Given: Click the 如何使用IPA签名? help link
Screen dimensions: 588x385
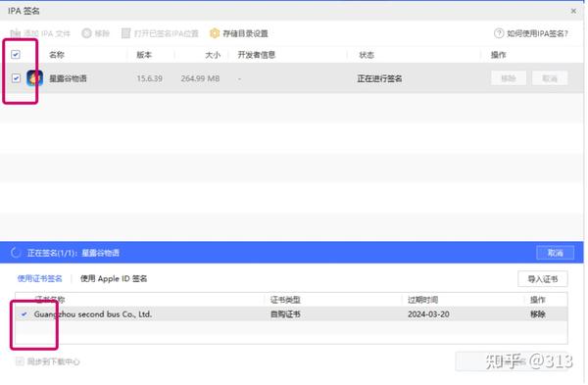Looking at the screenshot, I should click(531, 33).
